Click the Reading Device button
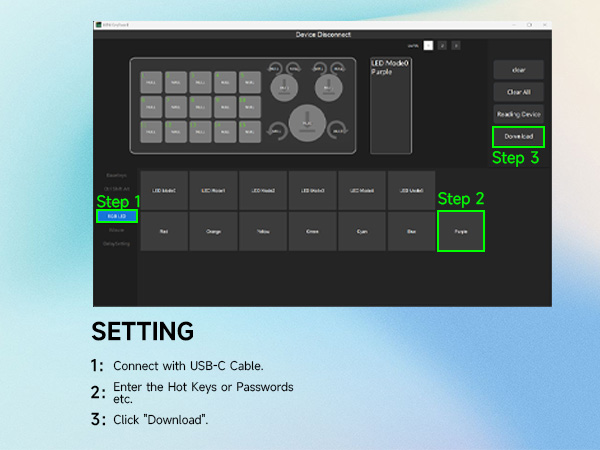600x450 pixels. pyautogui.click(x=518, y=114)
